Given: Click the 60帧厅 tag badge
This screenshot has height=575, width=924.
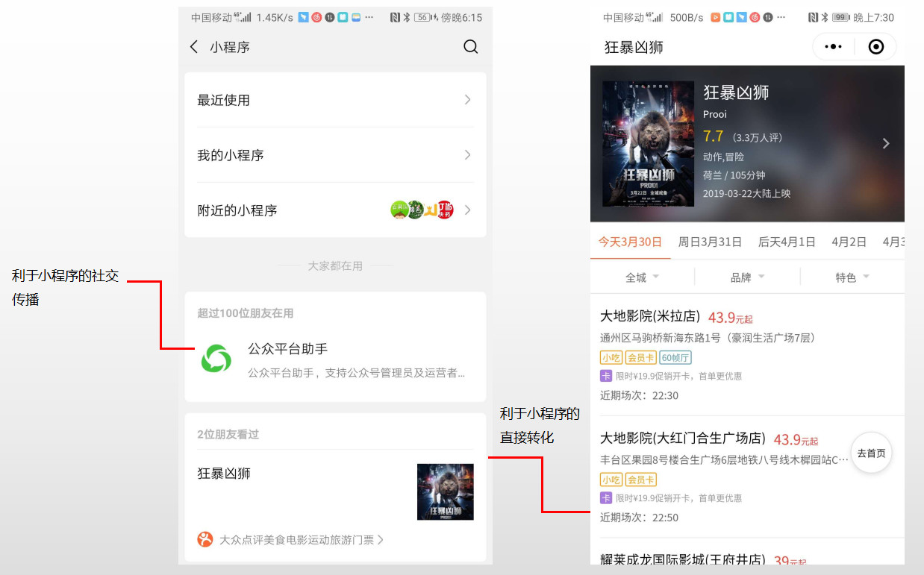Looking at the screenshot, I should 675,357.
